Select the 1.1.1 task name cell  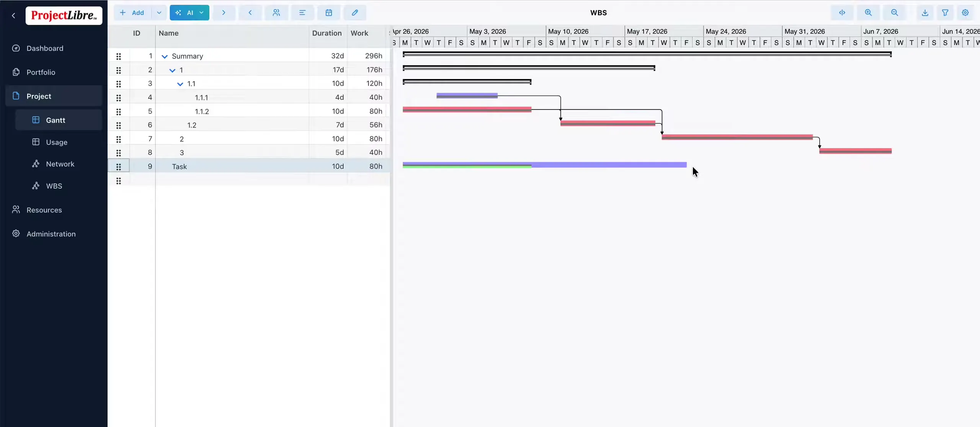[232, 98]
